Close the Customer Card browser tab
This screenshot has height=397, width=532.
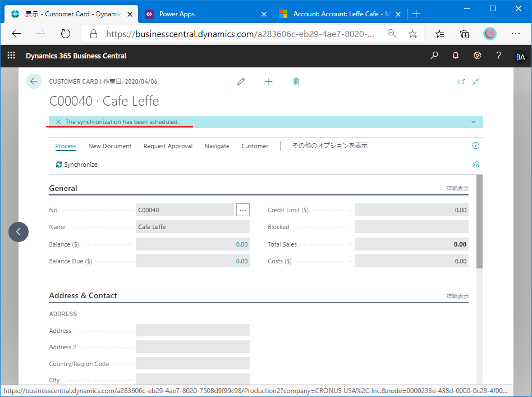[130, 14]
